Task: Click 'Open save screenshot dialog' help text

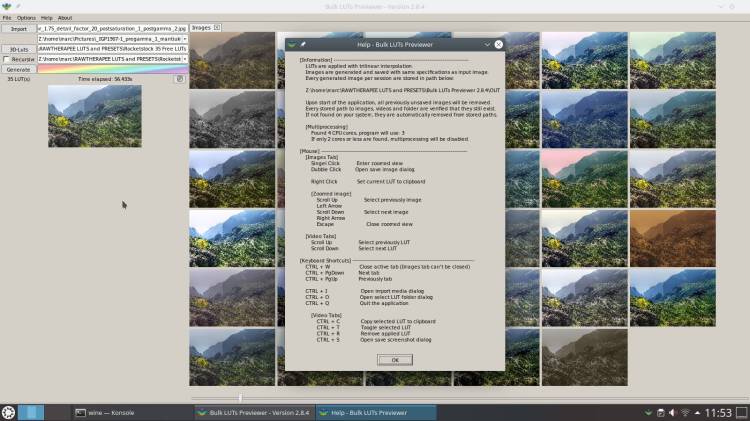Action: tap(396, 339)
